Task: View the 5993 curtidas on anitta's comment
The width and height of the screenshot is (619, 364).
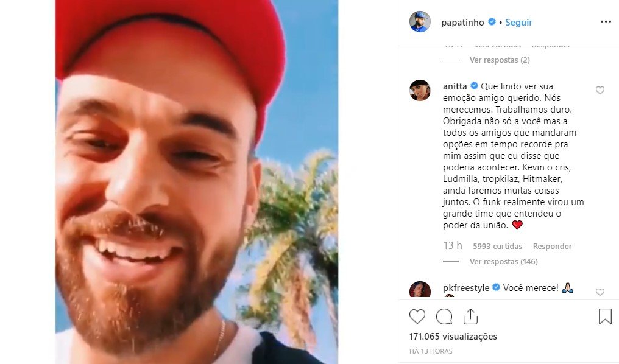Action: pyautogui.click(x=497, y=246)
